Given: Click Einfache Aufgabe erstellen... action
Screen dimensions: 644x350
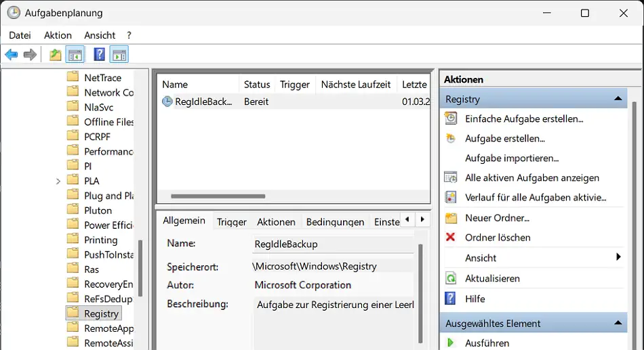Looking at the screenshot, I should 524,119.
